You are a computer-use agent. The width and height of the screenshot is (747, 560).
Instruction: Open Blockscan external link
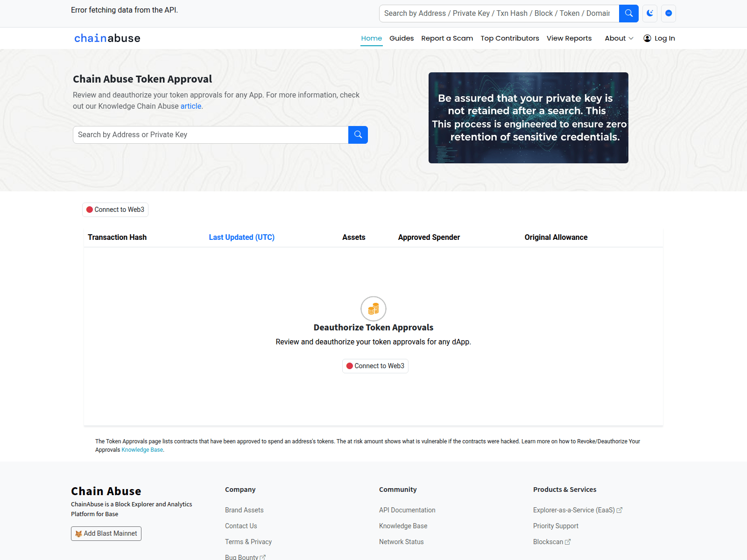(552, 542)
